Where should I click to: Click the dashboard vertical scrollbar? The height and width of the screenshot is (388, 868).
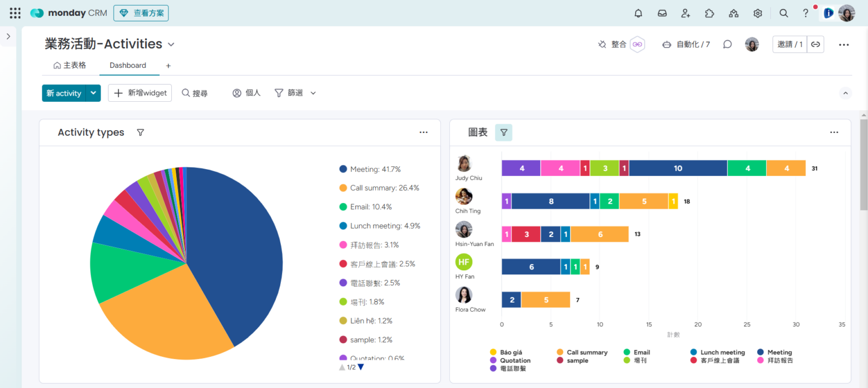click(863, 164)
